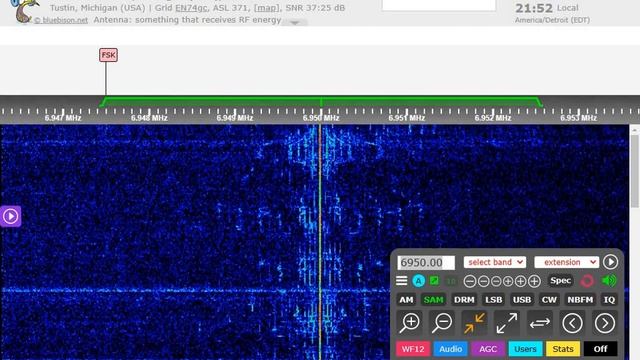The image size is (640, 360).
Task: Click the purple play button on left edge
Action: pos(10,216)
